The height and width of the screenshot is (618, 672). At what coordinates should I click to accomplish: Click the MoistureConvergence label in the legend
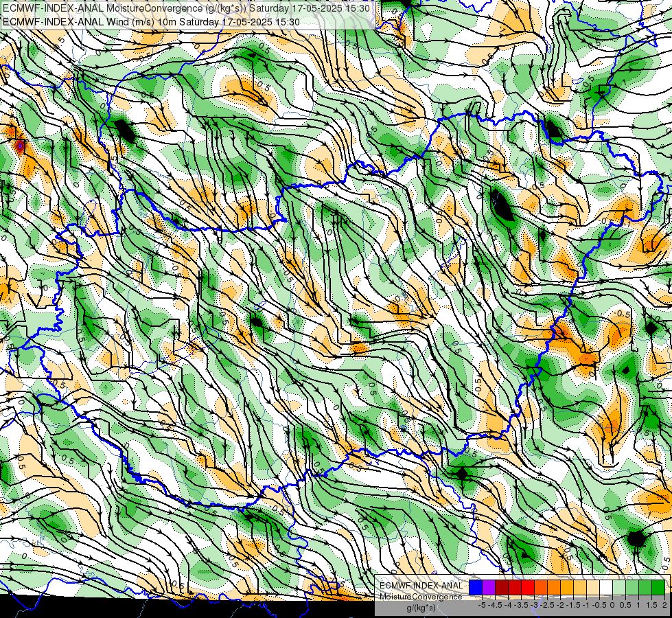[x=421, y=597]
